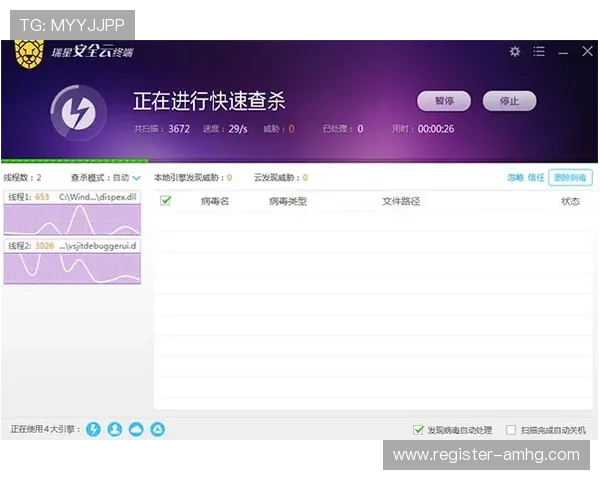Screen dimensions: 600x480
Task: Click the 忽略 link
Action: [x=515, y=177]
